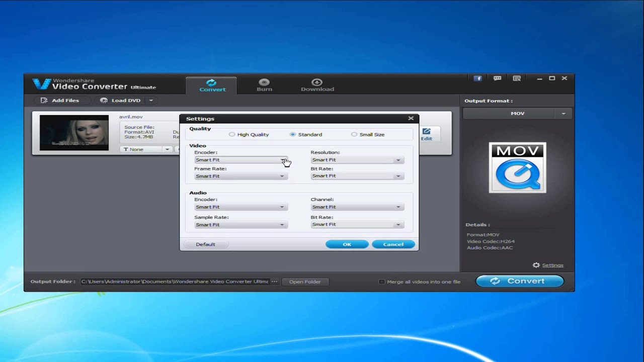This screenshot has width=644, height=362.
Task: Click the Default button
Action: pyautogui.click(x=205, y=244)
